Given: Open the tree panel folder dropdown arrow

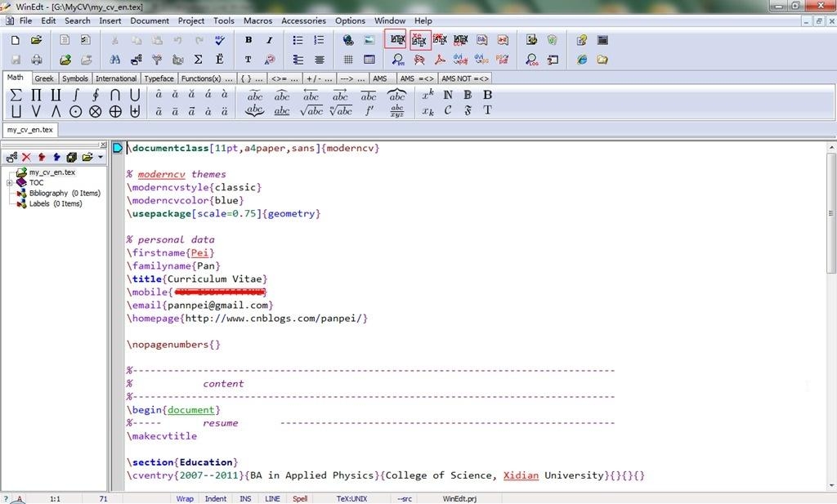Looking at the screenshot, I should (101, 157).
